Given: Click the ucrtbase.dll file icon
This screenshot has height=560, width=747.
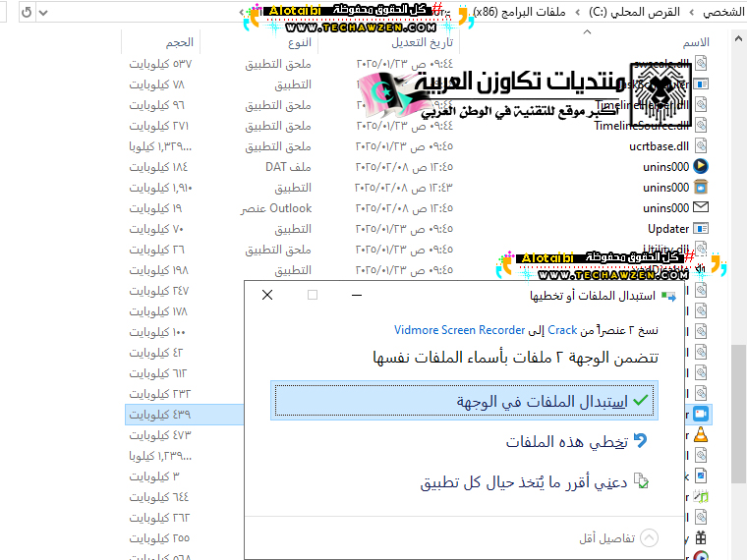Looking at the screenshot, I should pyautogui.click(x=701, y=145).
